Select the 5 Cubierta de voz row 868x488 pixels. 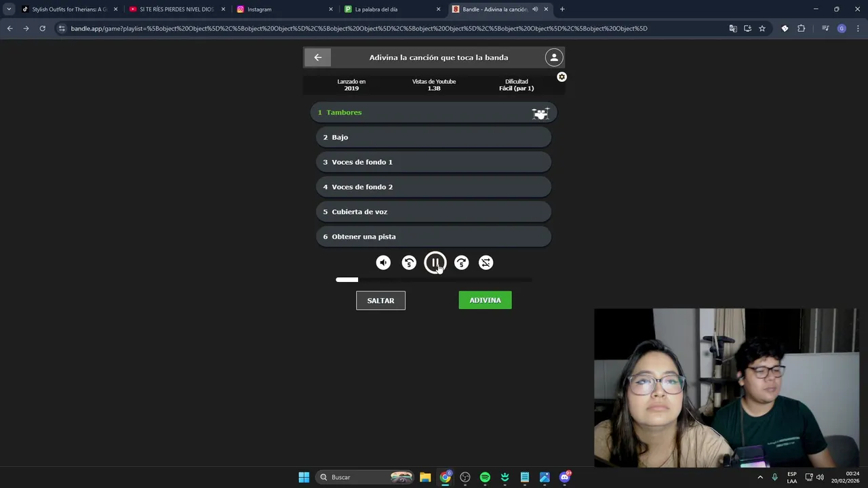click(434, 212)
